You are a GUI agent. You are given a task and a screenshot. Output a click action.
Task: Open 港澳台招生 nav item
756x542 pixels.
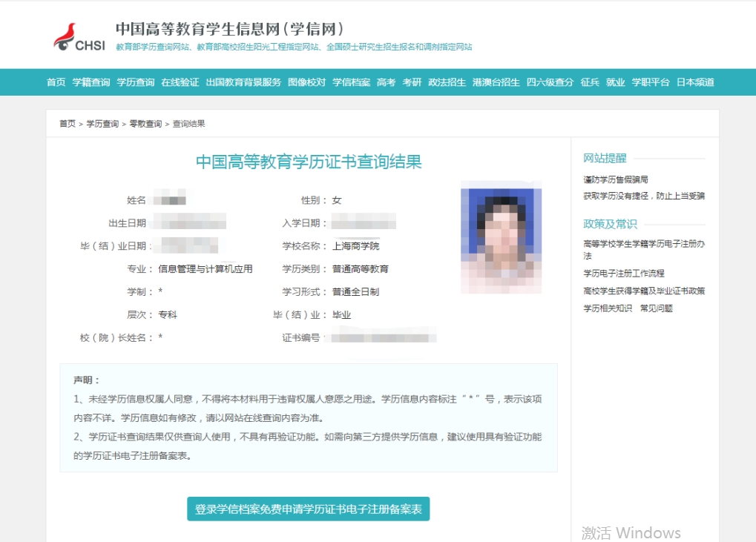496,82
